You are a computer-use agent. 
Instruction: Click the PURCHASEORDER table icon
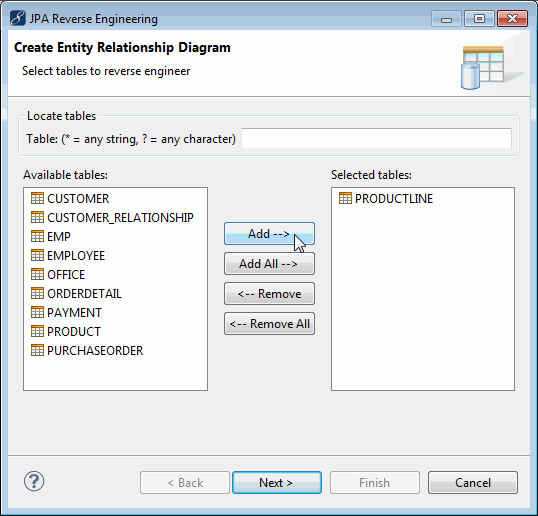pyautogui.click(x=37, y=350)
